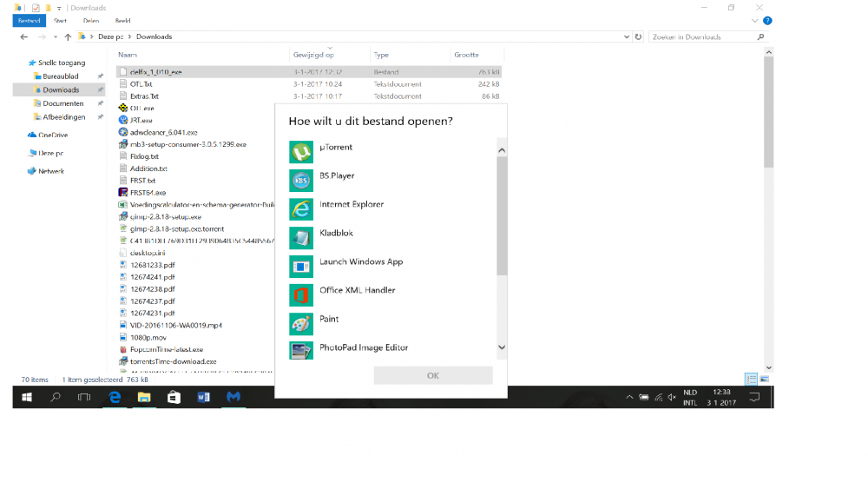Open Task View on the taskbar
Screen dimensions: 868x489
84,397
